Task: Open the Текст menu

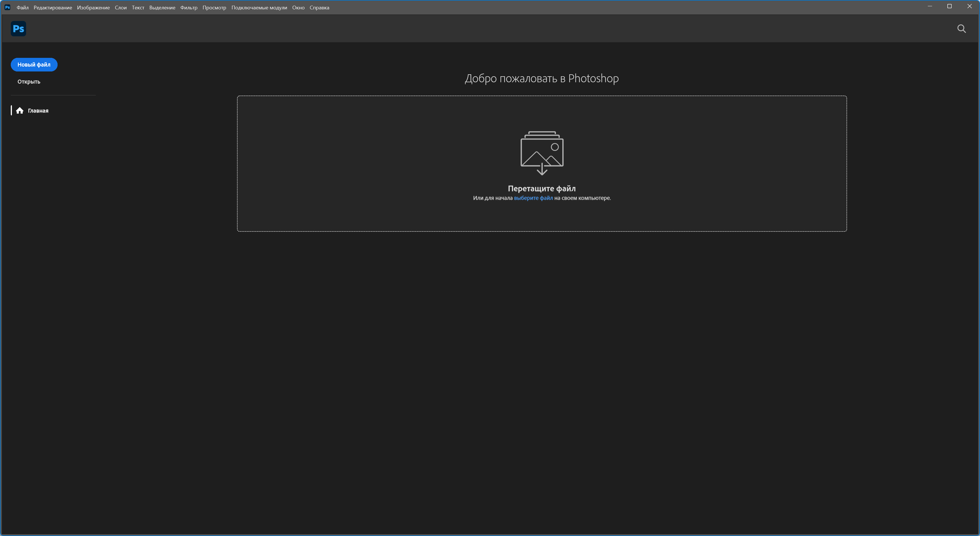Action: (x=138, y=8)
